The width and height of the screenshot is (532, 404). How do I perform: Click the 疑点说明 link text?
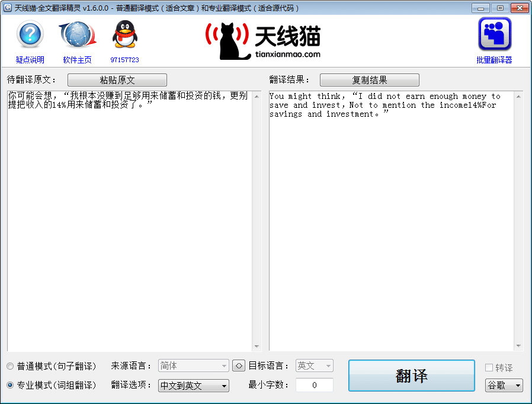coord(30,60)
